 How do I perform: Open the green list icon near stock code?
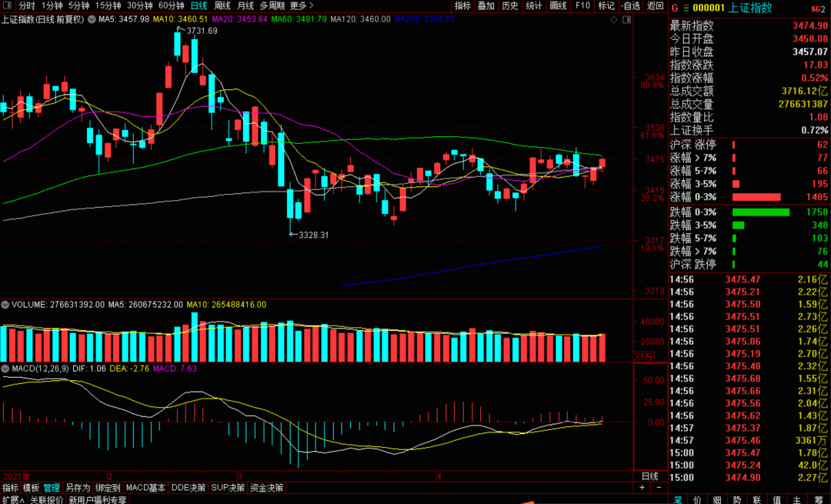tap(686, 8)
